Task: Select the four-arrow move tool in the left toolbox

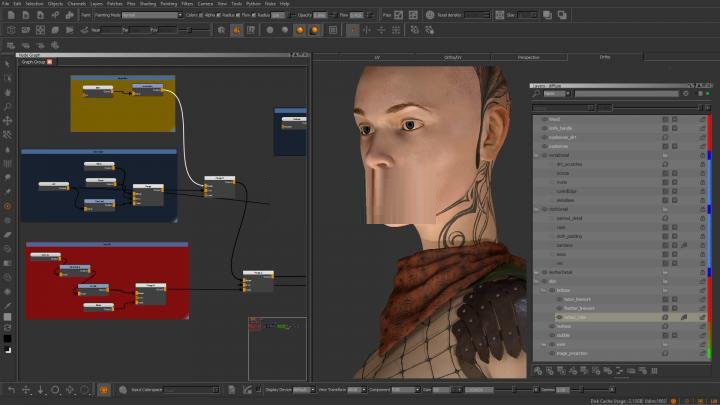Action: tap(7, 121)
